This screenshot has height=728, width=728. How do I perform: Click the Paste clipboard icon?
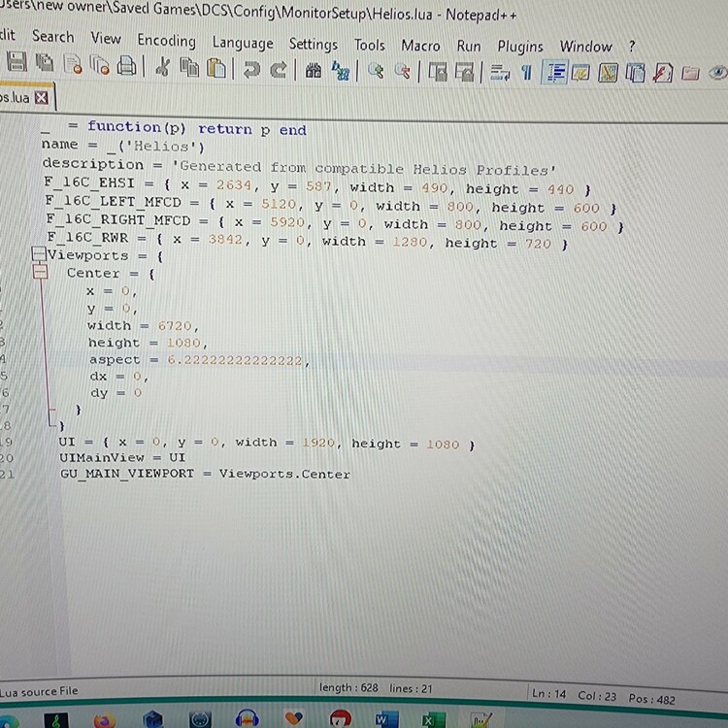click(x=215, y=68)
